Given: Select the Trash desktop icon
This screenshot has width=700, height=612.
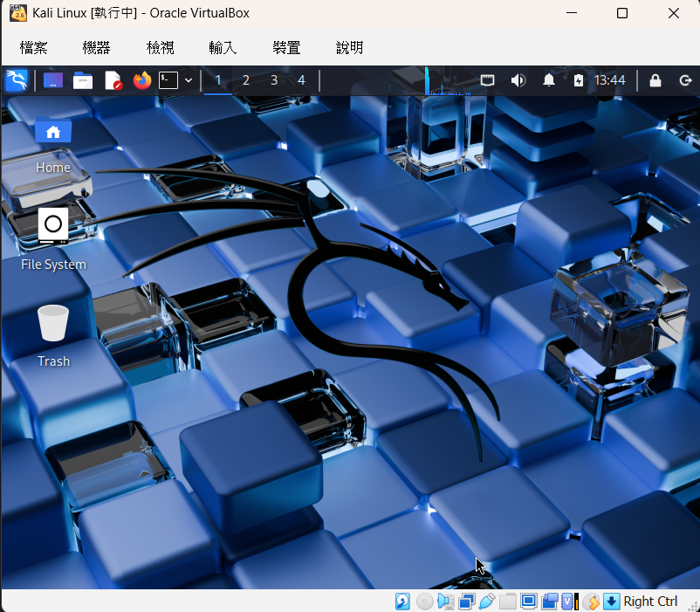Looking at the screenshot, I should pos(53,336).
